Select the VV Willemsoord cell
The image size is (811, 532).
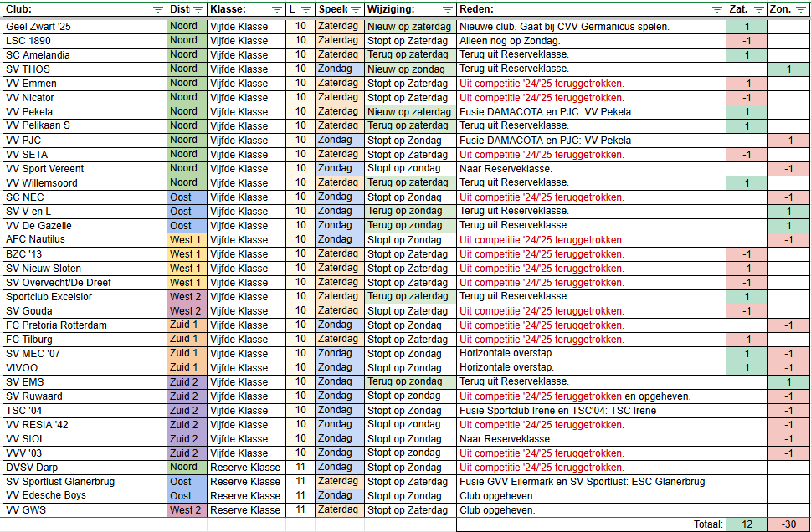(x=85, y=183)
